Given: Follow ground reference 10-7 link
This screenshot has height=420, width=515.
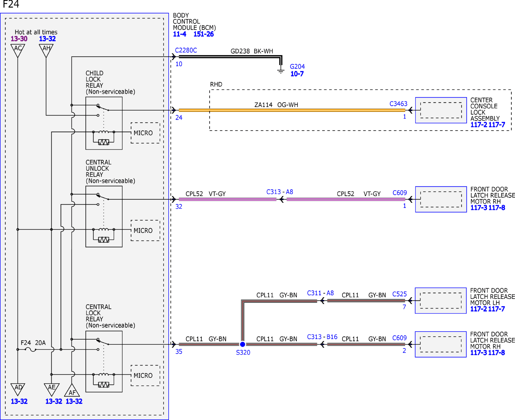Looking at the screenshot, I should (x=297, y=74).
